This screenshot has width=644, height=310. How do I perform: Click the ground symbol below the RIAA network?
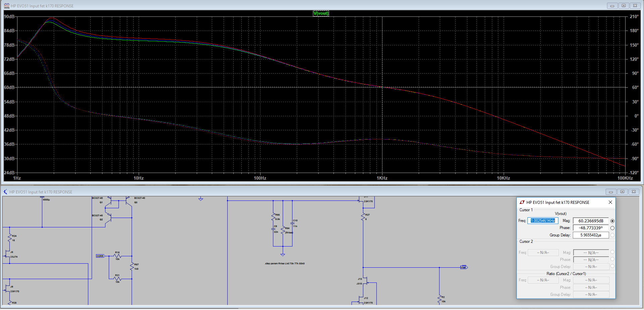pyautogui.click(x=283, y=255)
